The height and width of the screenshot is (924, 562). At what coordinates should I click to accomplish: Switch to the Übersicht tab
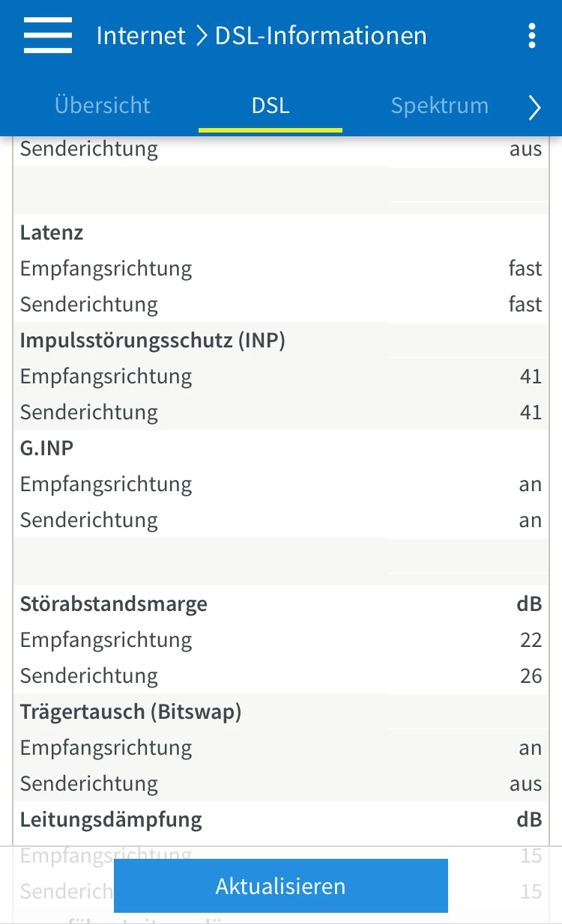click(x=103, y=106)
